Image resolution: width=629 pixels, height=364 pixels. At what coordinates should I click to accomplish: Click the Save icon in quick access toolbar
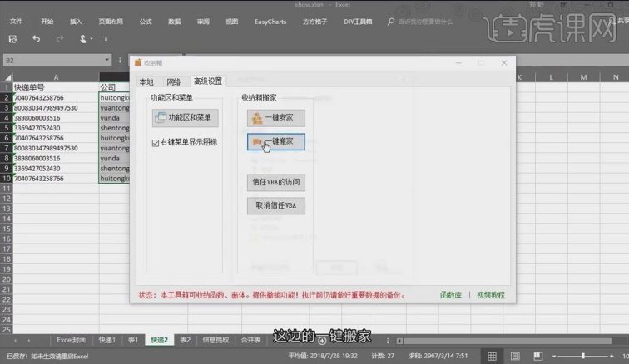[12, 39]
